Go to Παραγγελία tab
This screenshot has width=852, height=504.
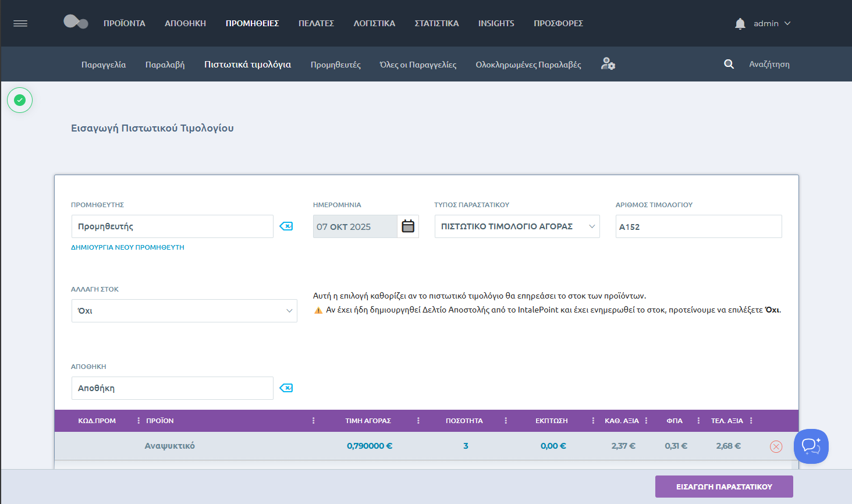(x=104, y=65)
